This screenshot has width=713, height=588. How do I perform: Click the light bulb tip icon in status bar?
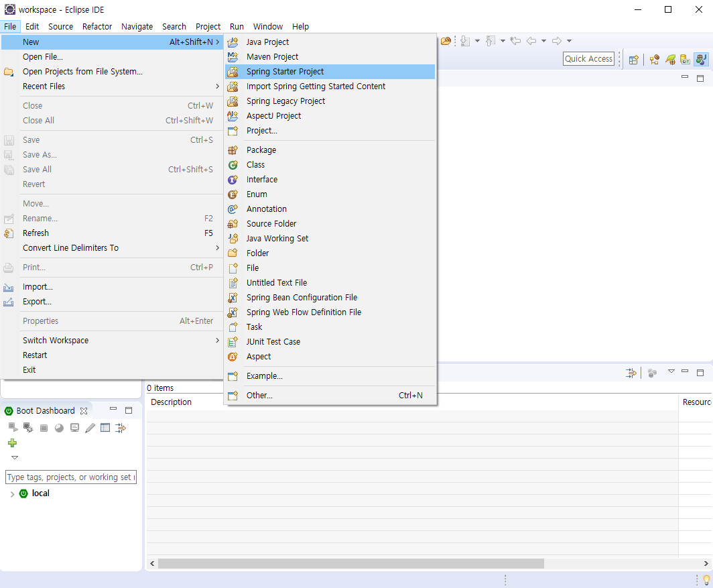click(706, 580)
